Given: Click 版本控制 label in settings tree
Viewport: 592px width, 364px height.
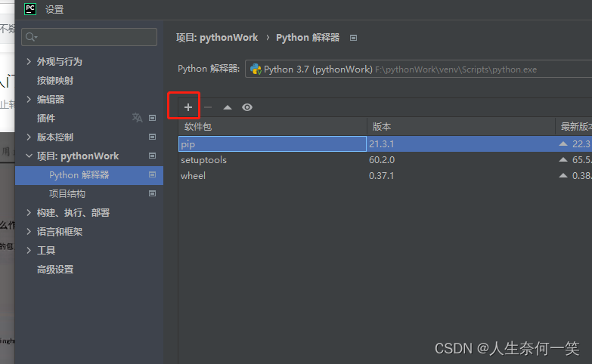Looking at the screenshot, I should tap(55, 137).
